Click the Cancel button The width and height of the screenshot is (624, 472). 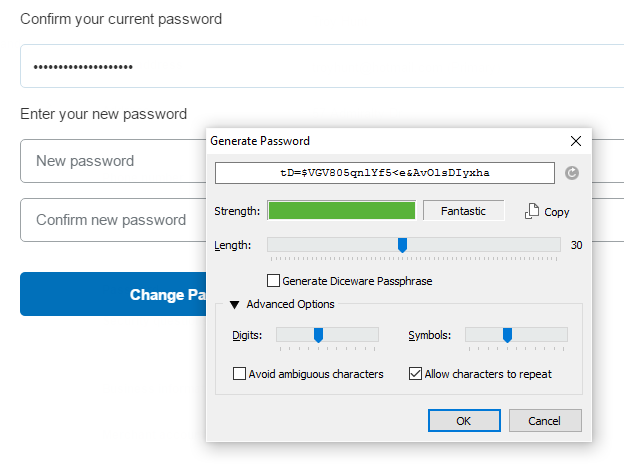click(x=545, y=421)
